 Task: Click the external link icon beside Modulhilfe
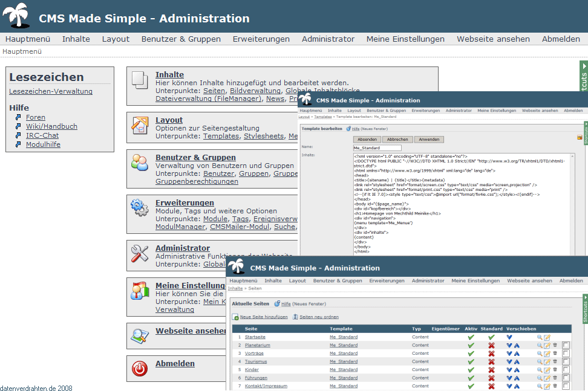point(18,144)
